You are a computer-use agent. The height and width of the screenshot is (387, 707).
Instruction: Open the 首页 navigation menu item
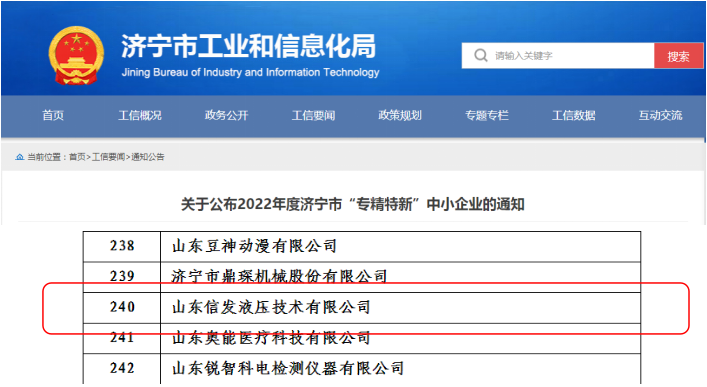pos(53,115)
